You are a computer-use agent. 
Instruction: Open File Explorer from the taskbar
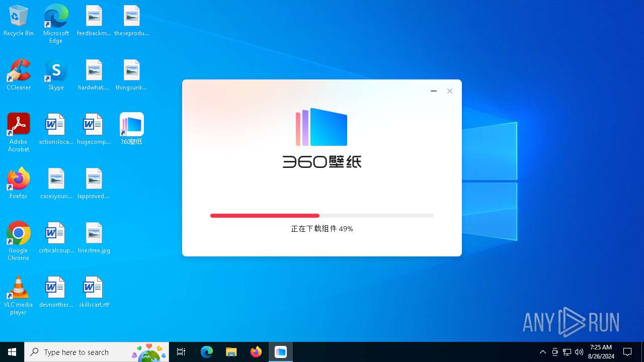tap(231, 352)
